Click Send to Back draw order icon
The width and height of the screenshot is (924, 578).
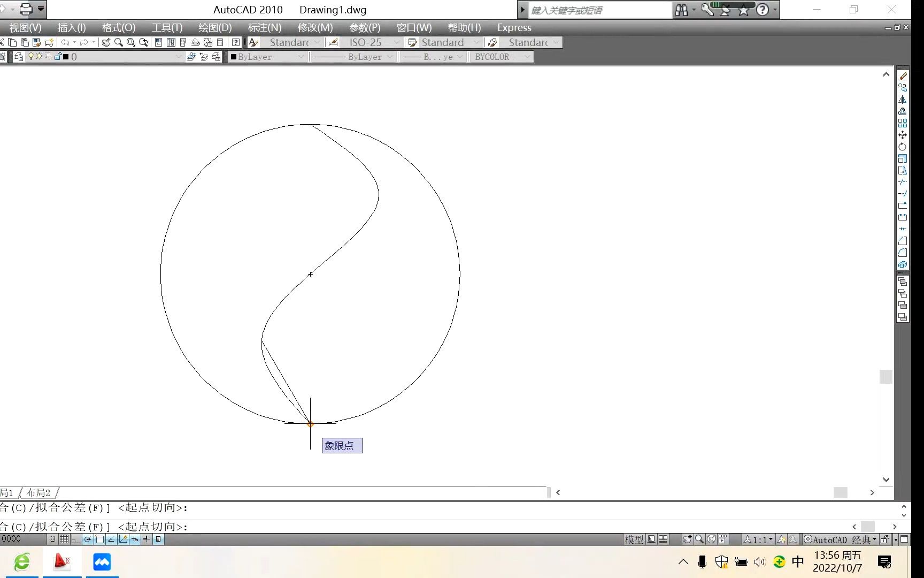903,294
